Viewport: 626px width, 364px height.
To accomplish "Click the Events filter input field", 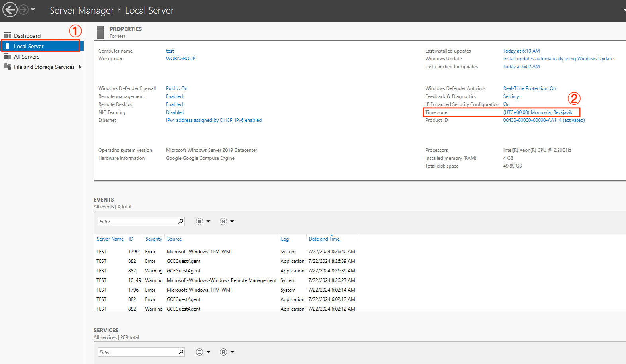I will (137, 221).
